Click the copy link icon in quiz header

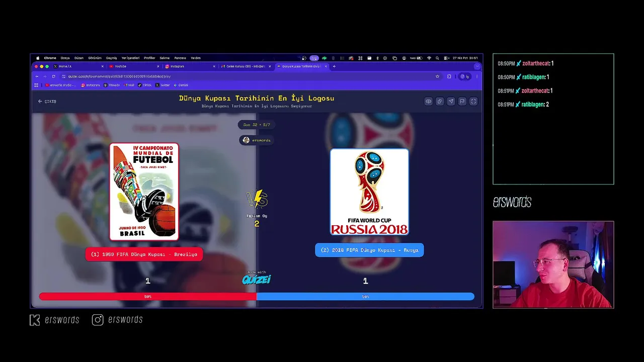pyautogui.click(x=439, y=101)
